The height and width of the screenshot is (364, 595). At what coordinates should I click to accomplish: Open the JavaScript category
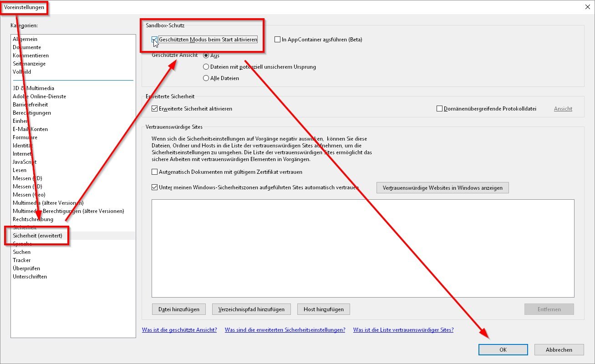click(x=25, y=162)
